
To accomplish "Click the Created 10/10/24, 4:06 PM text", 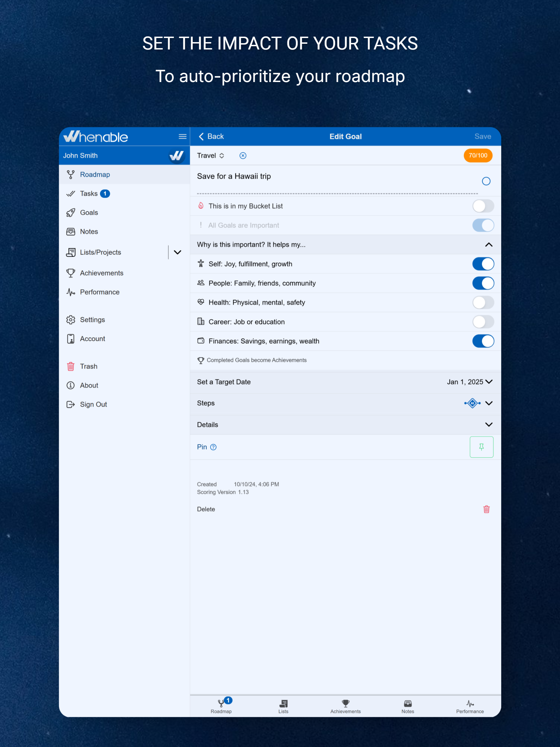I will click(238, 484).
